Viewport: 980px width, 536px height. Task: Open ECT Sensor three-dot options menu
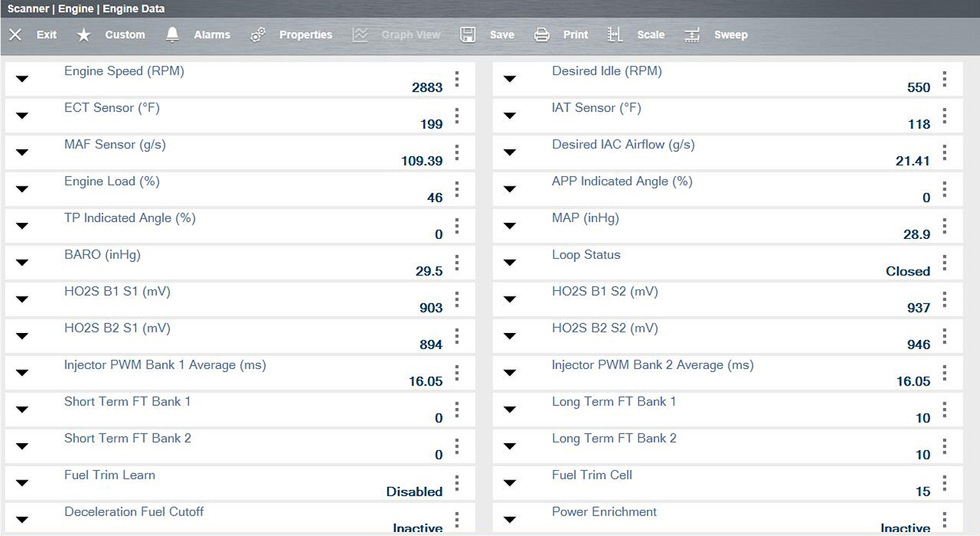(457, 116)
